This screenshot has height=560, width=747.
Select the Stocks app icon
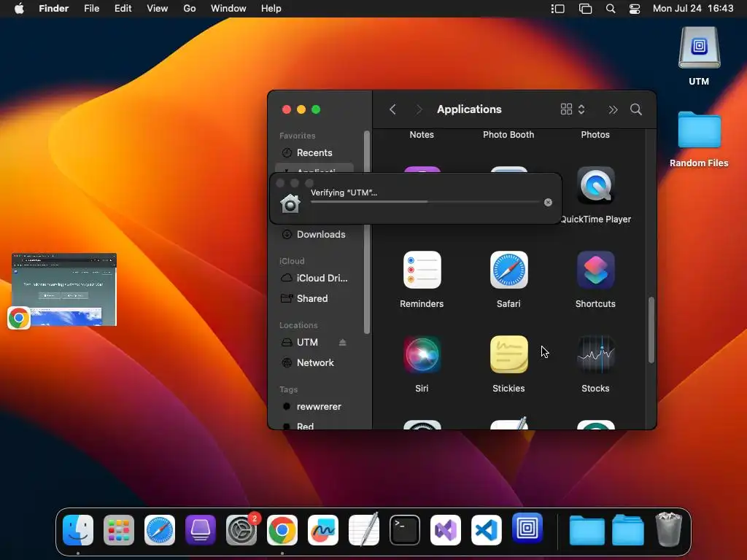pos(595,355)
